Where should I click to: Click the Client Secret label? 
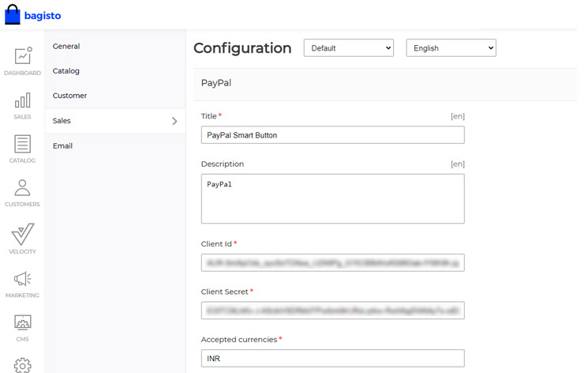click(225, 292)
